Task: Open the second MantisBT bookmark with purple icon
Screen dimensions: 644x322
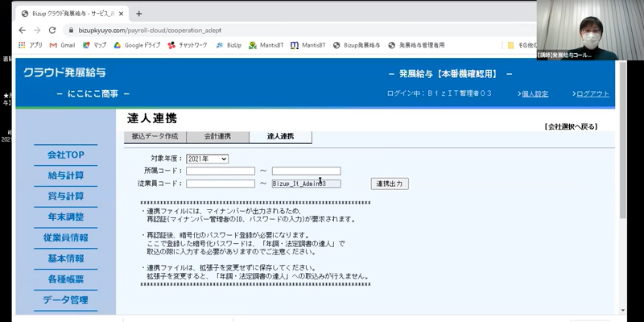Action: tap(308, 45)
